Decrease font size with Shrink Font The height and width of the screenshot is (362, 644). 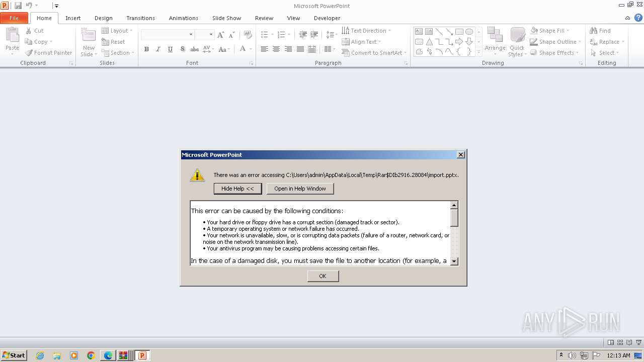coord(231,35)
